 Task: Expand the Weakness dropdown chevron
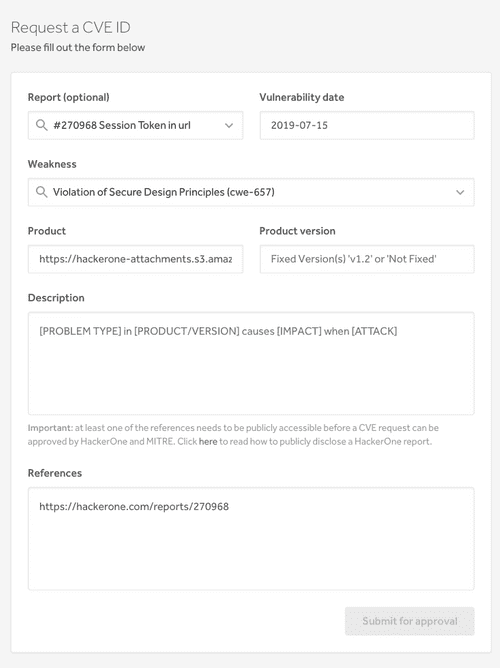[x=460, y=193]
